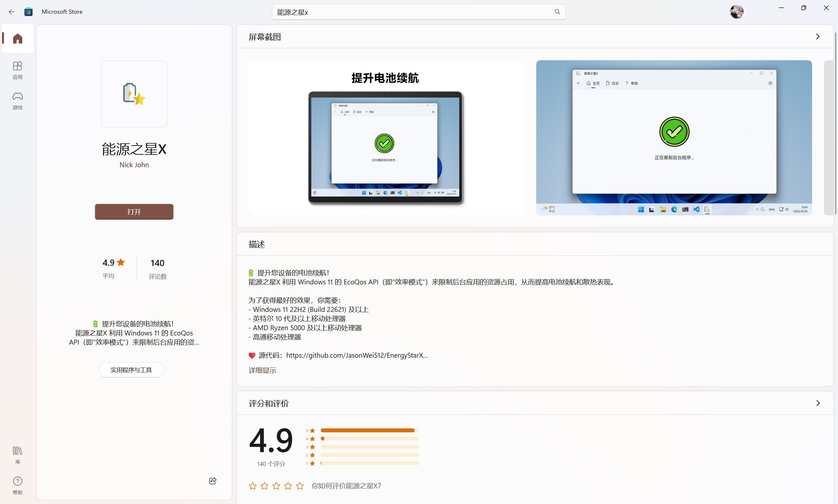Viewport: 838px width, 504px height.
Task: Open the 提升电池续航 screenshot thumbnail
Action: pos(386,138)
